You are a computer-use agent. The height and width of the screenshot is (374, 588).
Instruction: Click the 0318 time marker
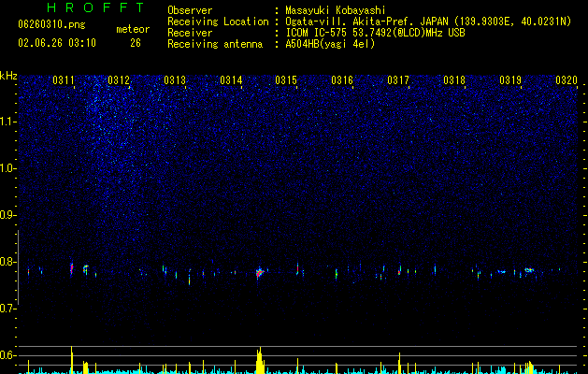pos(454,80)
